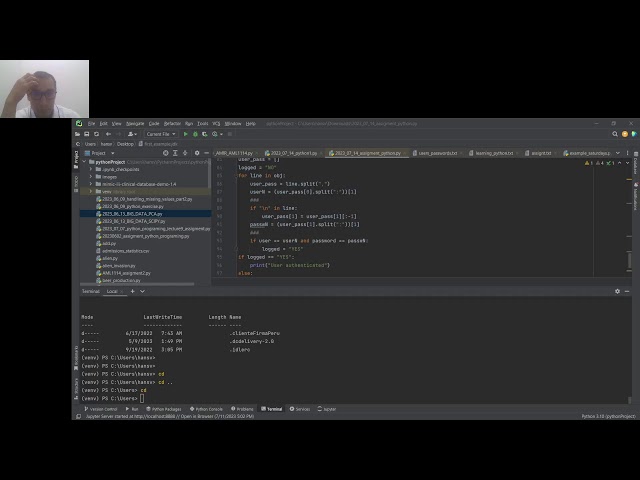Viewport: 640px width, 480px height.
Task: Open the Python Packages tool window
Action: click(164, 409)
